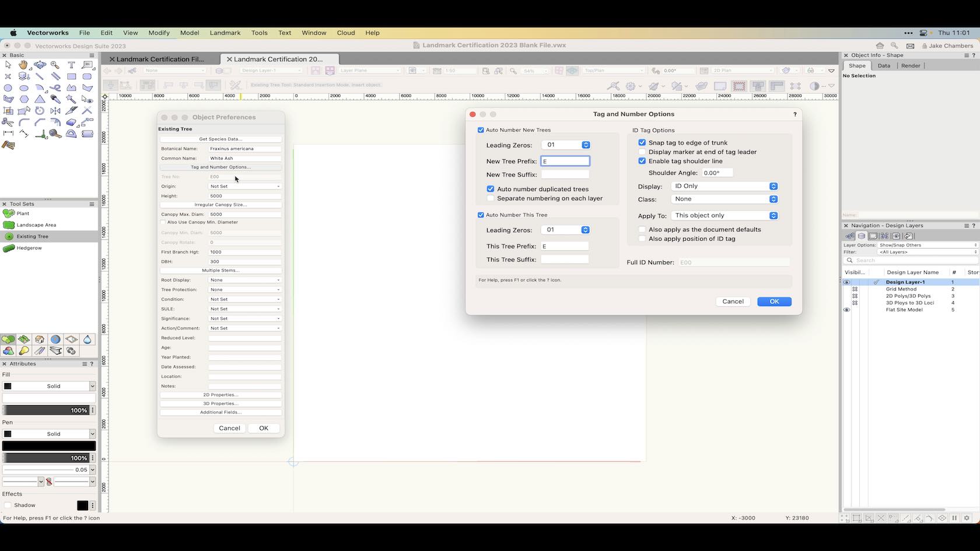The width and height of the screenshot is (980, 551).
Task: Open the Landmark menu
Action: (x=225, y=33)
